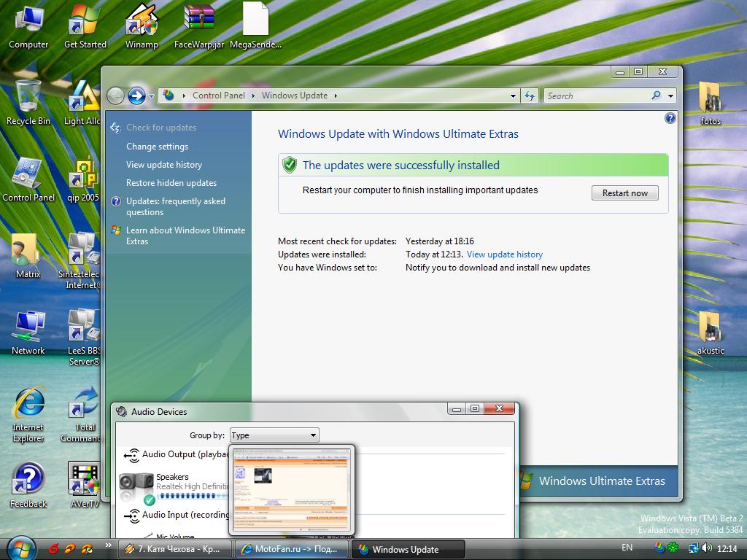Screen dimensions: 747x560
Task: Click the Speakers volume level meter
Action: pos(193,496)
